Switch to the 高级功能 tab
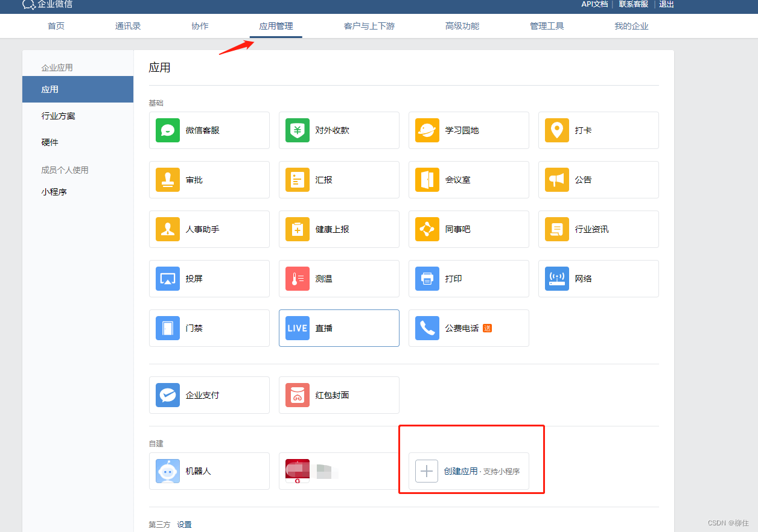 [462, 26]
